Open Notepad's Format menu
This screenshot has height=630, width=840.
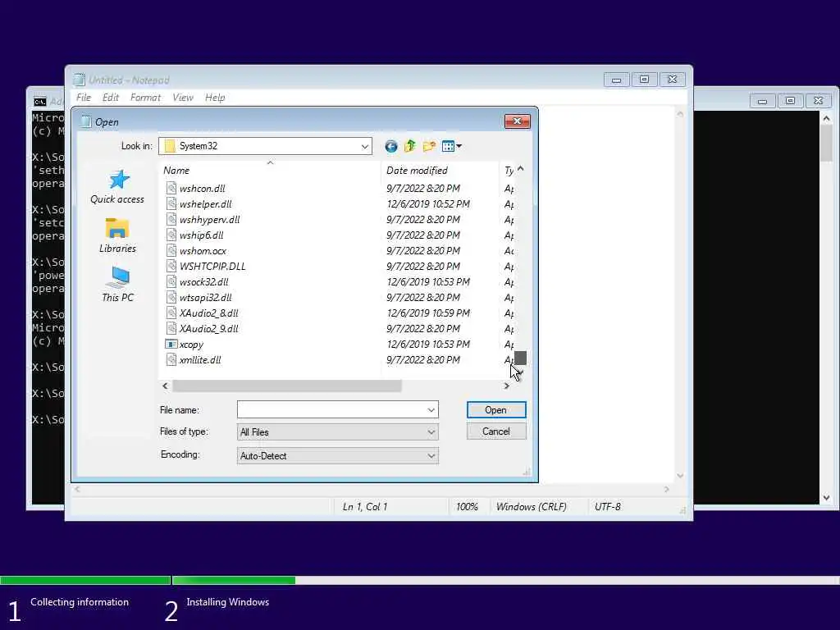pos(145,98)
